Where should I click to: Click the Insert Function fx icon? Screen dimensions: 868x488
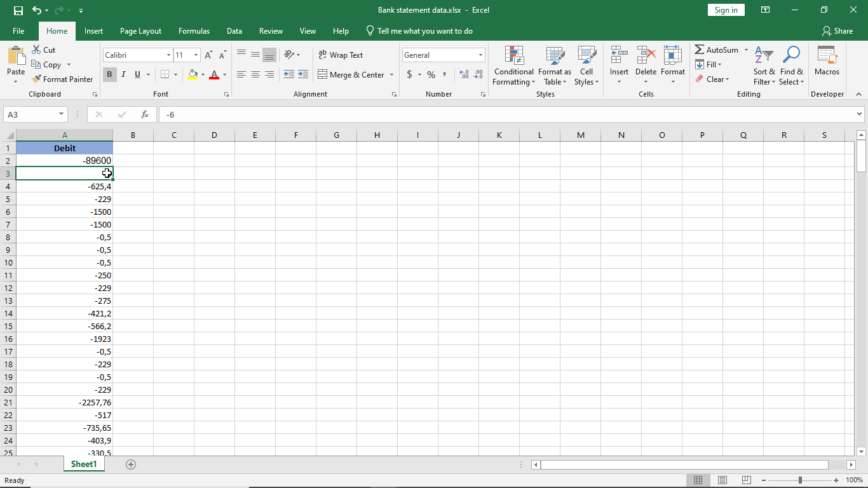[x=145, y=114]
